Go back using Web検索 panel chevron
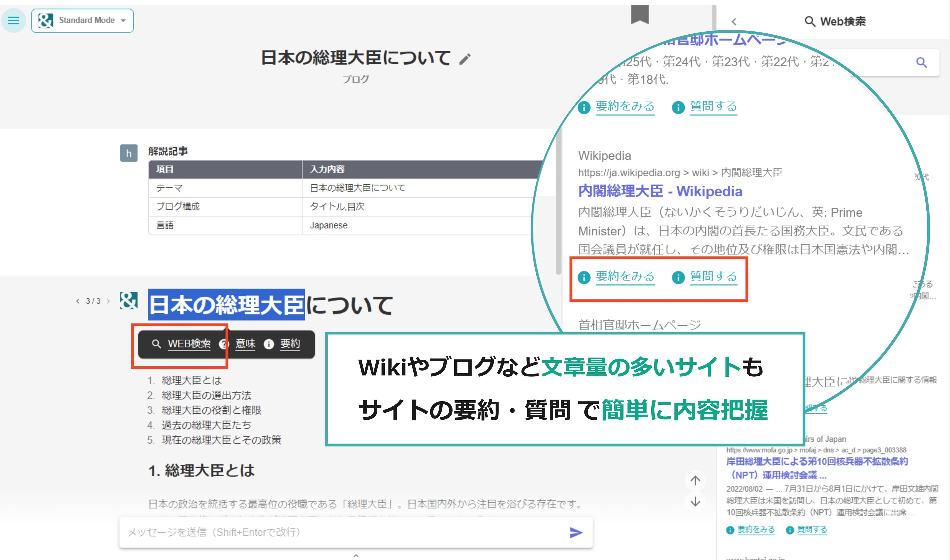950x560 pixels. click(734, 22)
